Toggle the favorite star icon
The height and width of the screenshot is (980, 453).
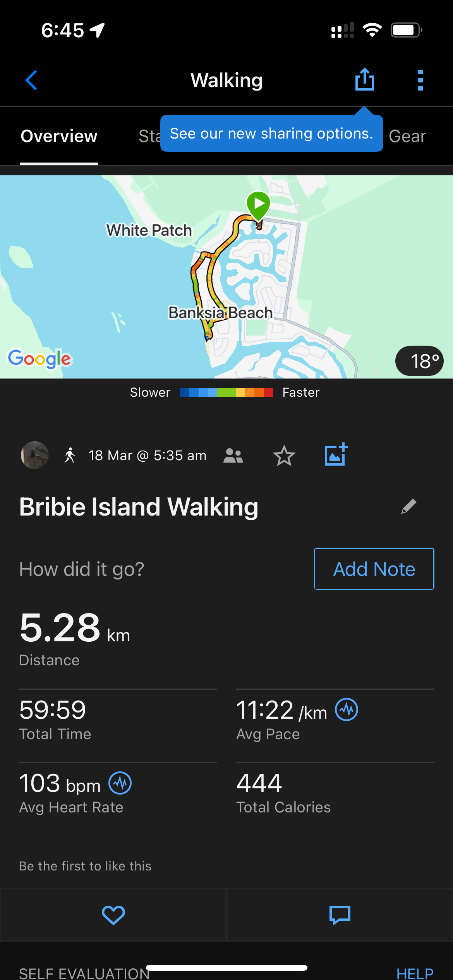(284, 456)
